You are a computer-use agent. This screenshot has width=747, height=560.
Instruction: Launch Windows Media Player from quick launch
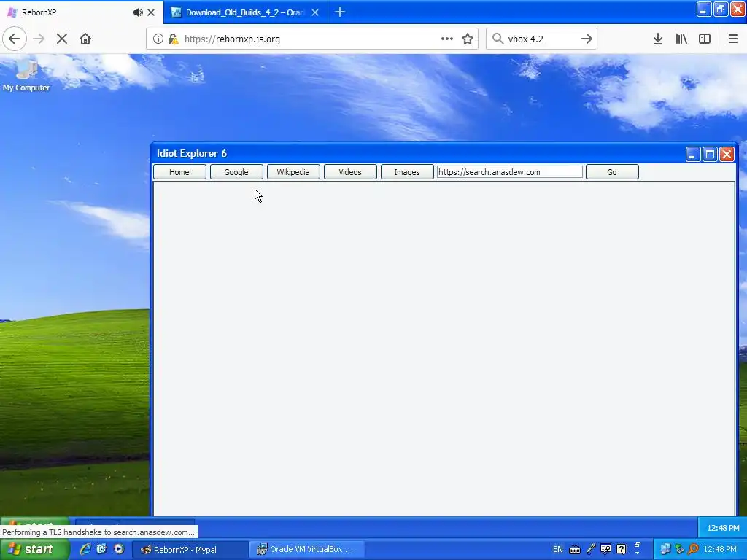coord(119,549)
